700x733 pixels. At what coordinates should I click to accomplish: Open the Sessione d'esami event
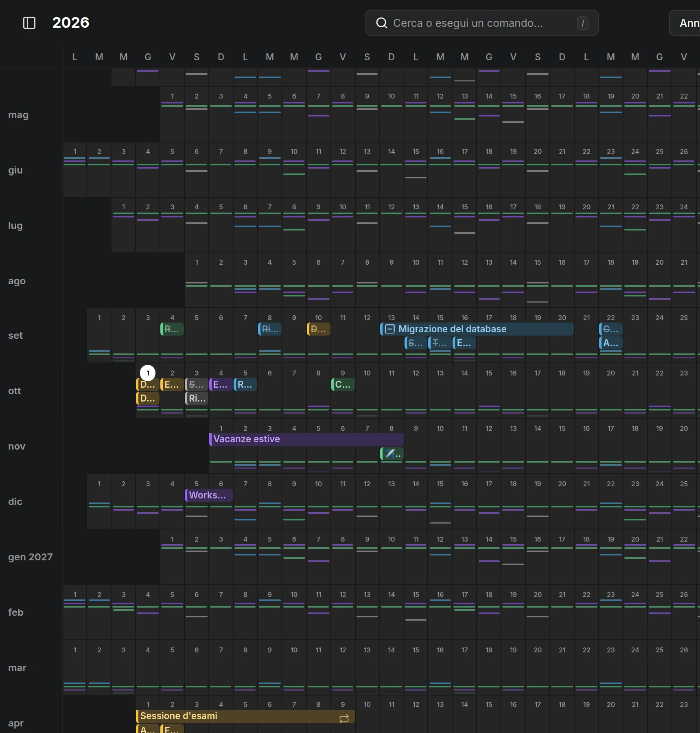pyautogui.click(x=245, y=716)
